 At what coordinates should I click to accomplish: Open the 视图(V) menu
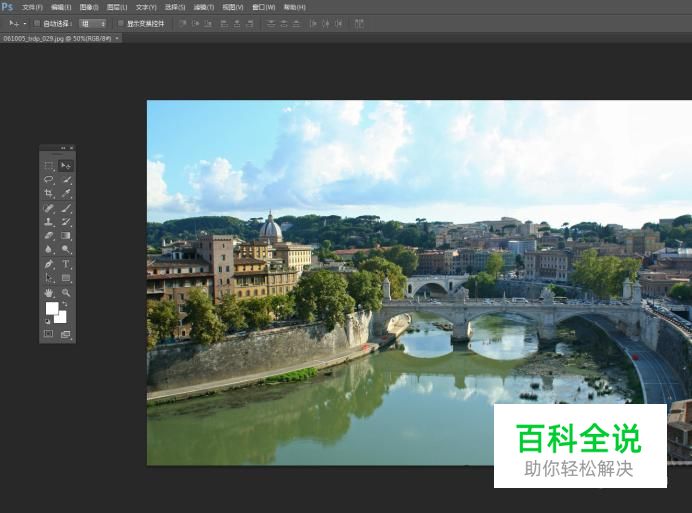[233, 8]
